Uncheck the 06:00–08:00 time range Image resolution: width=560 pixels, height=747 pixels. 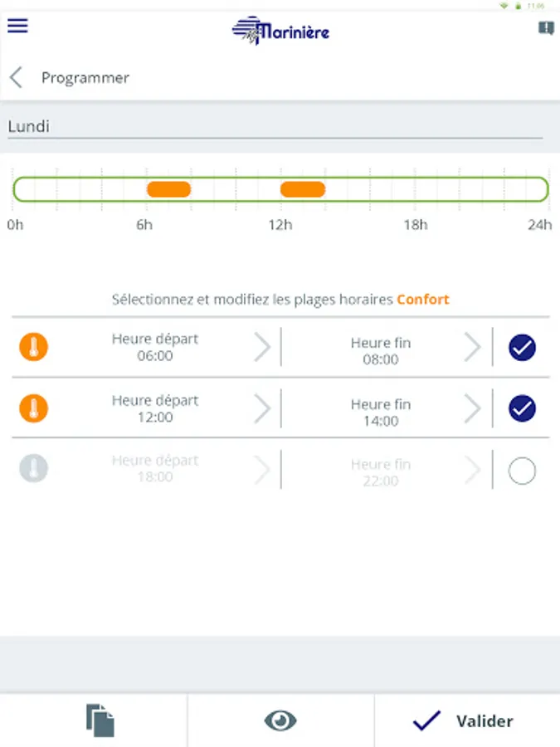tap(522, 348)
